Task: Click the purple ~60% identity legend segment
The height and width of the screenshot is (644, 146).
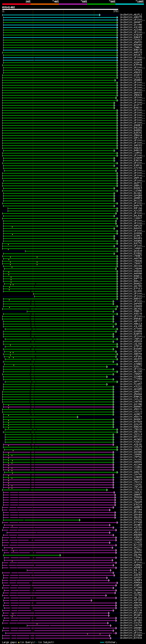Action: (73, 4)
